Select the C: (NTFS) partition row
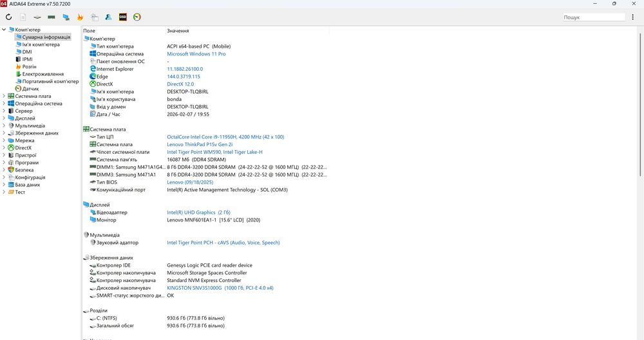The height and width of the screenshot is (340, 644). coord(205,318)
